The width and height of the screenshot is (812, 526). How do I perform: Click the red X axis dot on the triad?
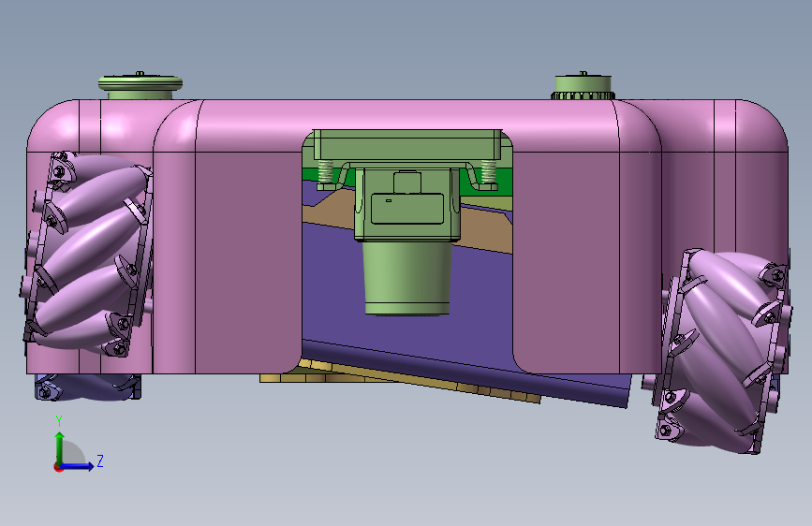tap(57, 467)
